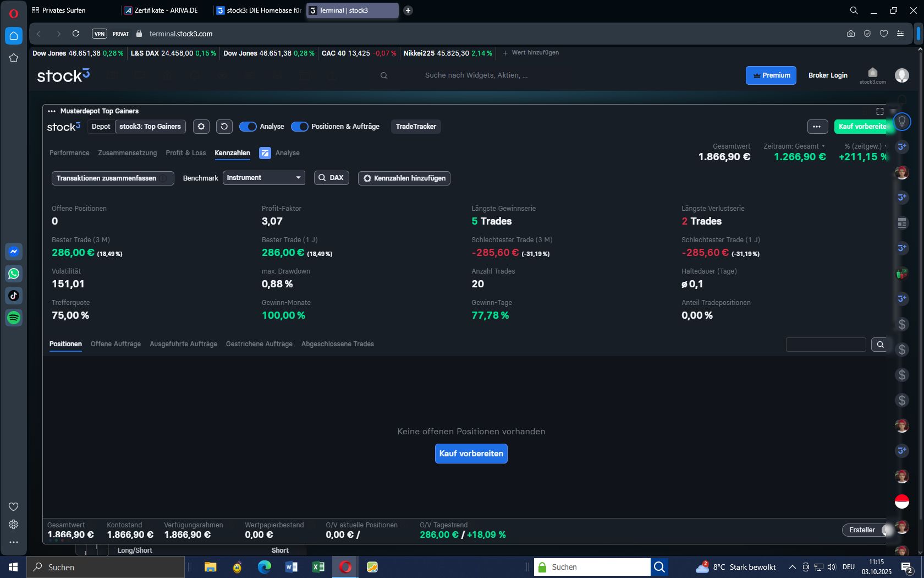Open widget menu next to Musterdepot title
Image resolution: width=924 pixels, height=578 pixels.
[52, 111]
